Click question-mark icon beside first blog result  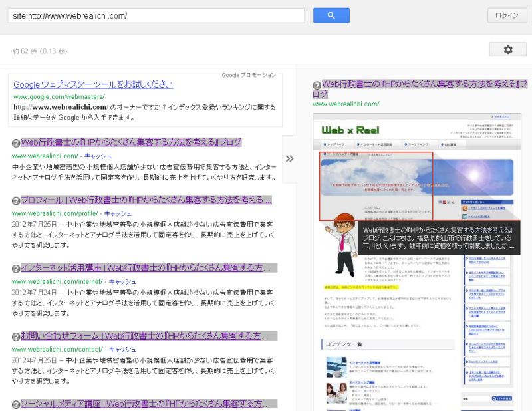pos(16,143)
